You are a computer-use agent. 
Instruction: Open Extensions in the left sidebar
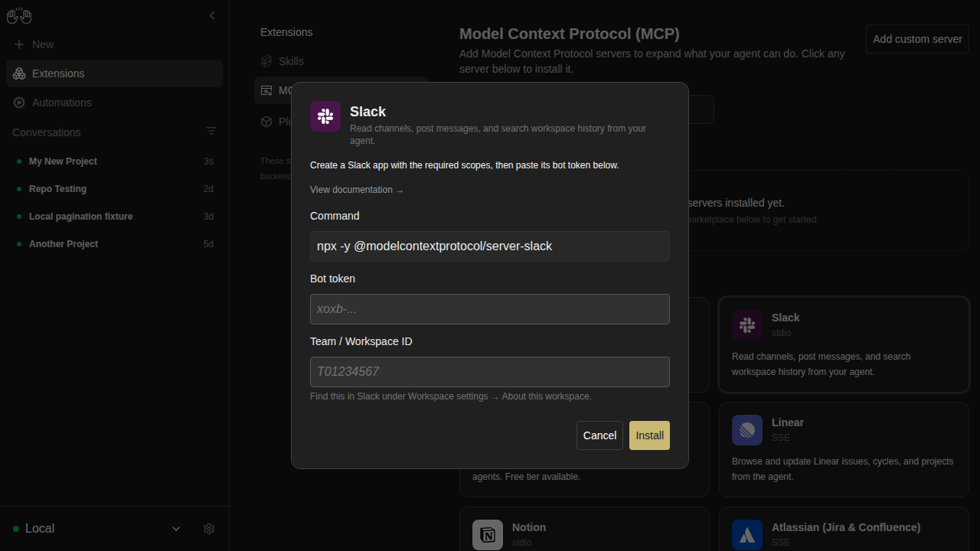pos(115,73)
